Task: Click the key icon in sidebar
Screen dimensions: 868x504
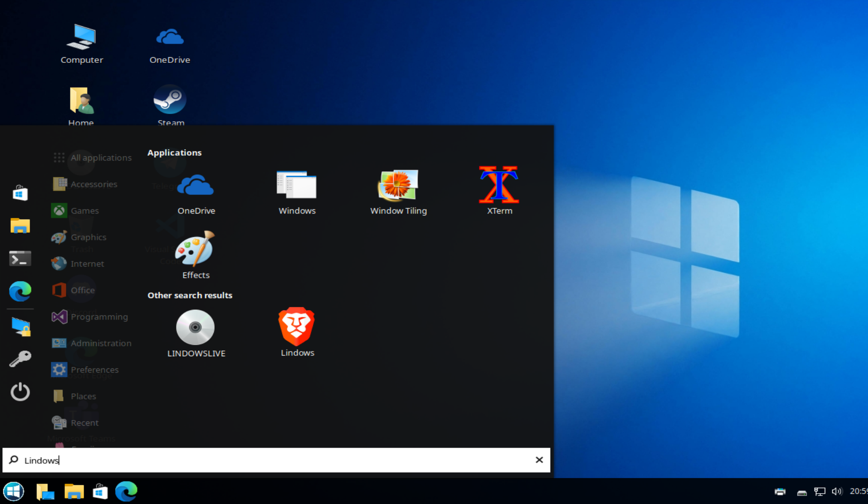Action: click(x=20, y=359)
